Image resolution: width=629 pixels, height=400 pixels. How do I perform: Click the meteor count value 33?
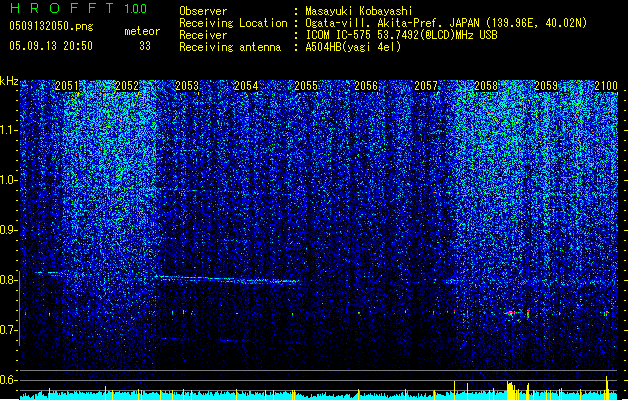(x=145, y=46)
